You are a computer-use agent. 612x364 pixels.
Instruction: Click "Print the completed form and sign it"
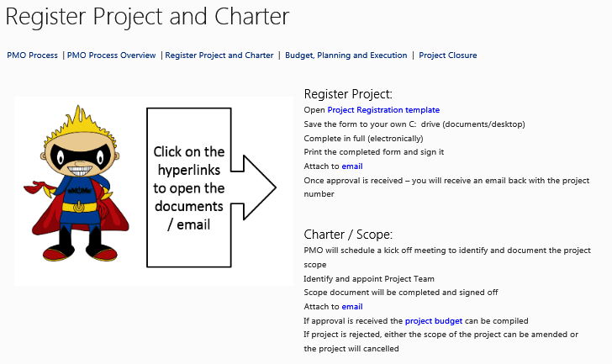tap(373, 152)
